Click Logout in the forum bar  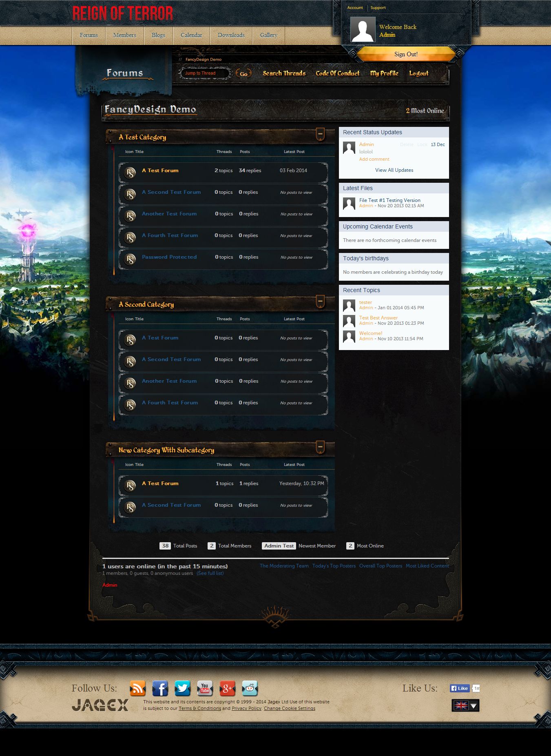tap(419, 73)
